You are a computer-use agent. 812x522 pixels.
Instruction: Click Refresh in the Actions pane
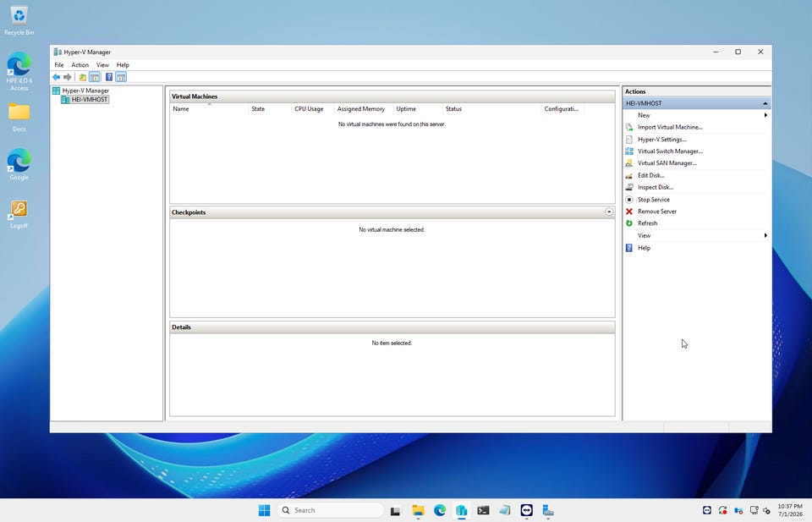pyautogui.click(x=647, y=223)
